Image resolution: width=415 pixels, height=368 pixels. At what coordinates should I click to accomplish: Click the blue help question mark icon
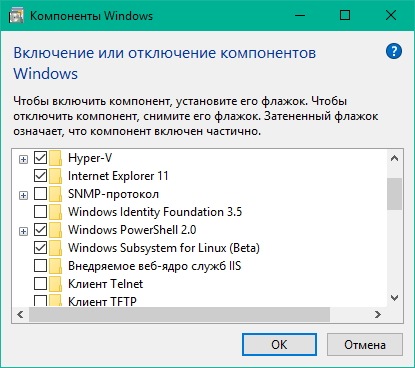click(394, 51)
